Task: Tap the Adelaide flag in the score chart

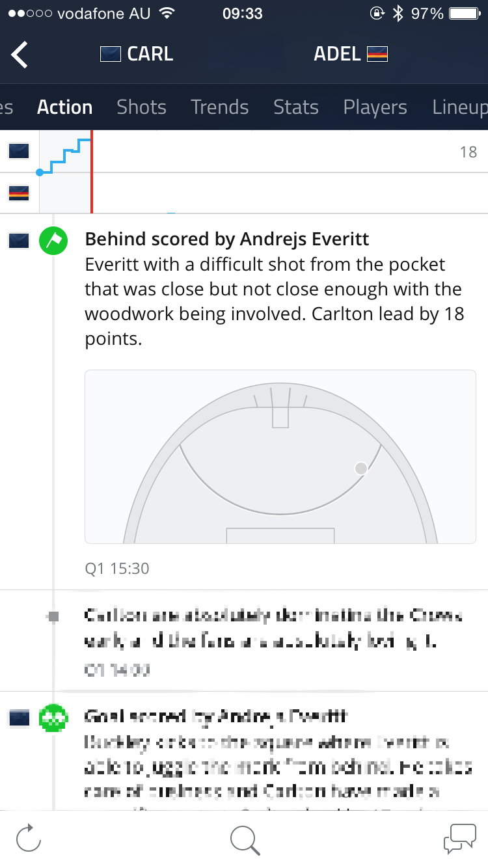Action: (18, 193)
